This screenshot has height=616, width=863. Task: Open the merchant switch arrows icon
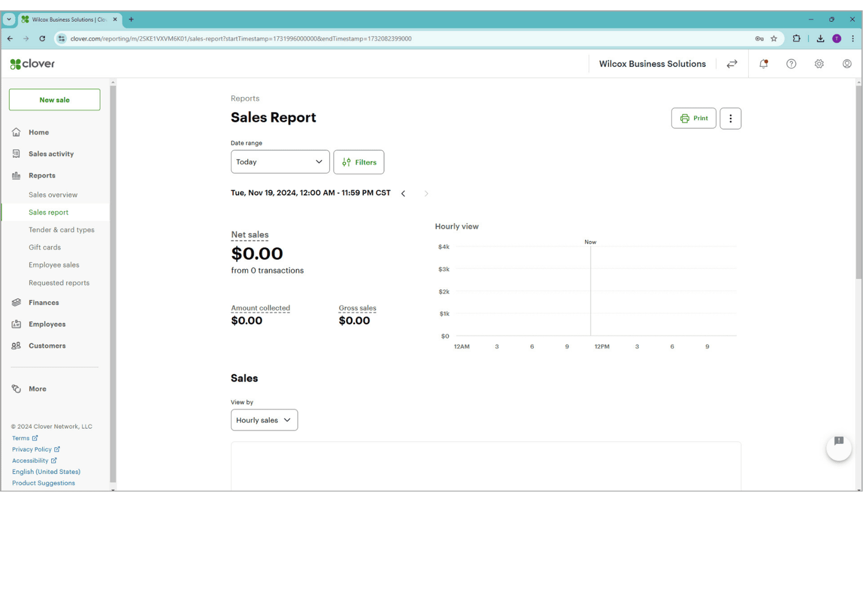(732, 64)
